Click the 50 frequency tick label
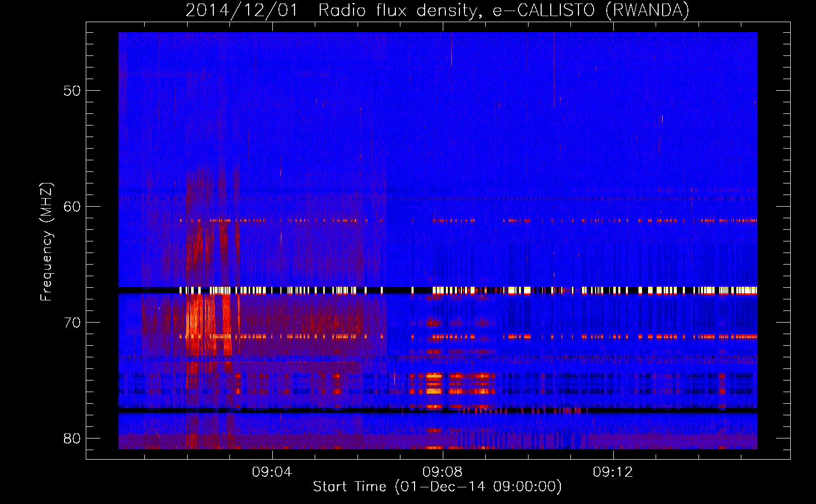Screen dimensions: 816x504 [x=72, y=91]
